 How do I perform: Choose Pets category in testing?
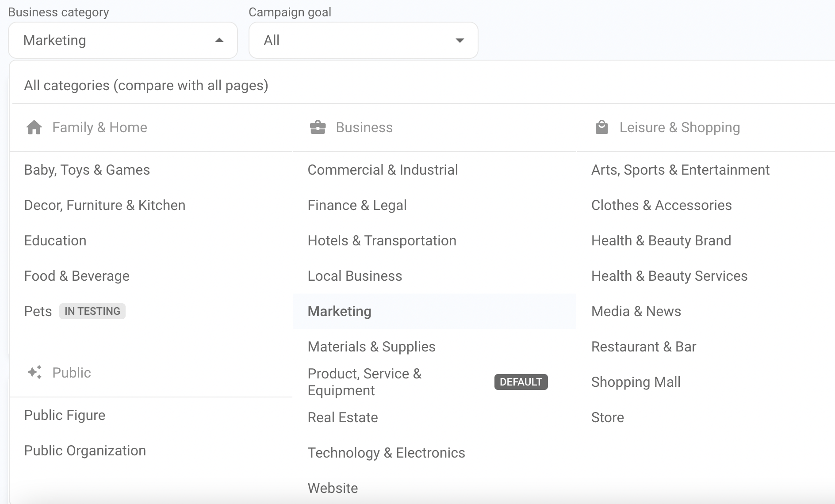pyautogui.click(x=38, y=311)
